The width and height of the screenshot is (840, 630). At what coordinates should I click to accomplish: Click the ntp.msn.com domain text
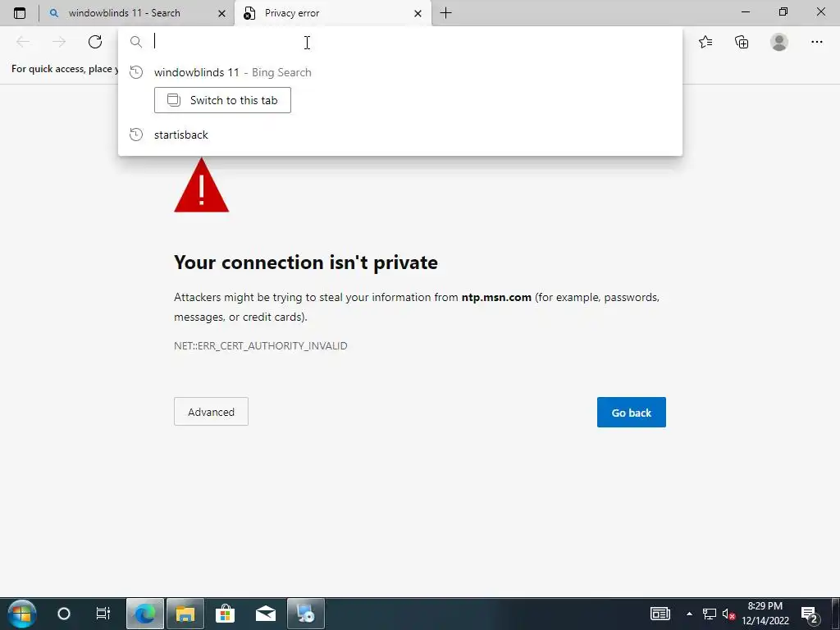click(x=496, y=297)
